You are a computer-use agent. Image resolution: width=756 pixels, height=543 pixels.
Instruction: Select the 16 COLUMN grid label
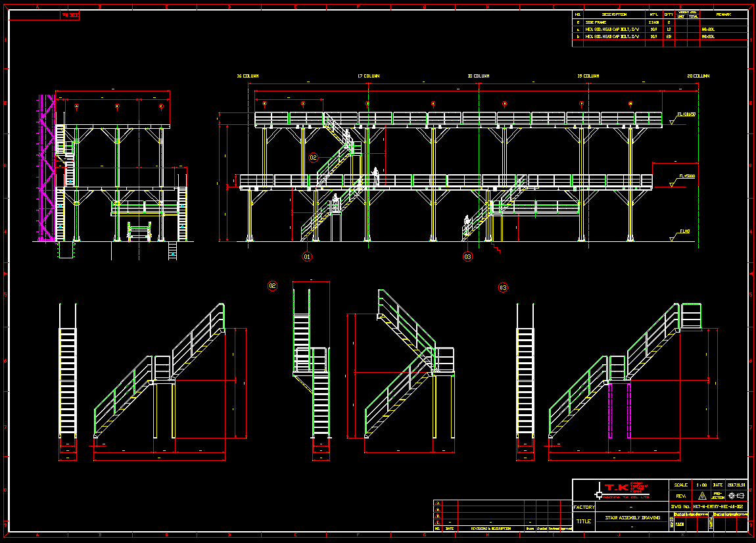248,76
